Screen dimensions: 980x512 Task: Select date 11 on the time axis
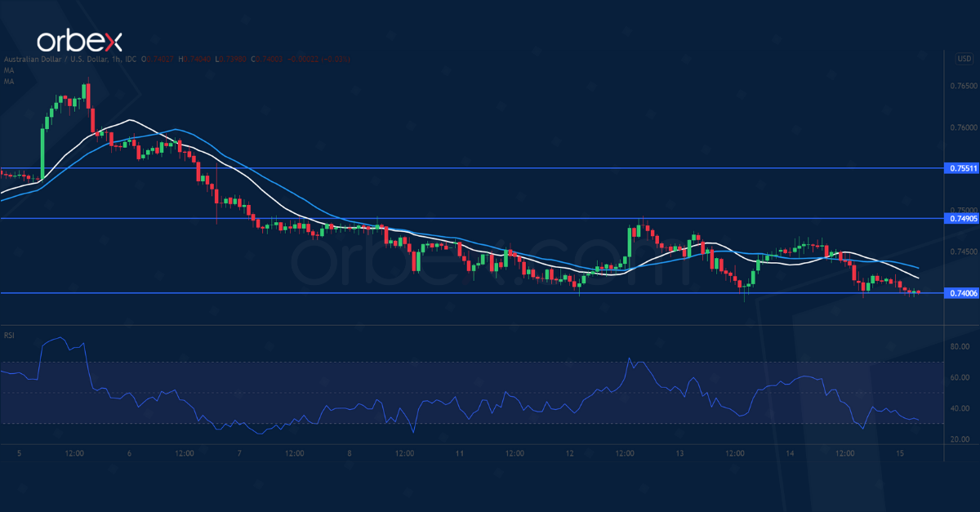pos(460,453)
